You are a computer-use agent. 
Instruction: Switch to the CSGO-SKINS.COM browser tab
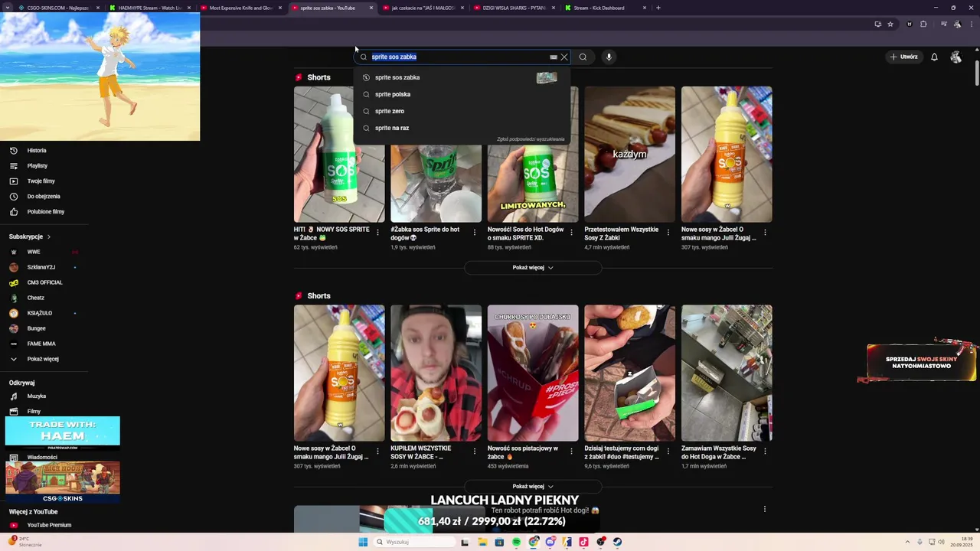click(x=57, y=8)
